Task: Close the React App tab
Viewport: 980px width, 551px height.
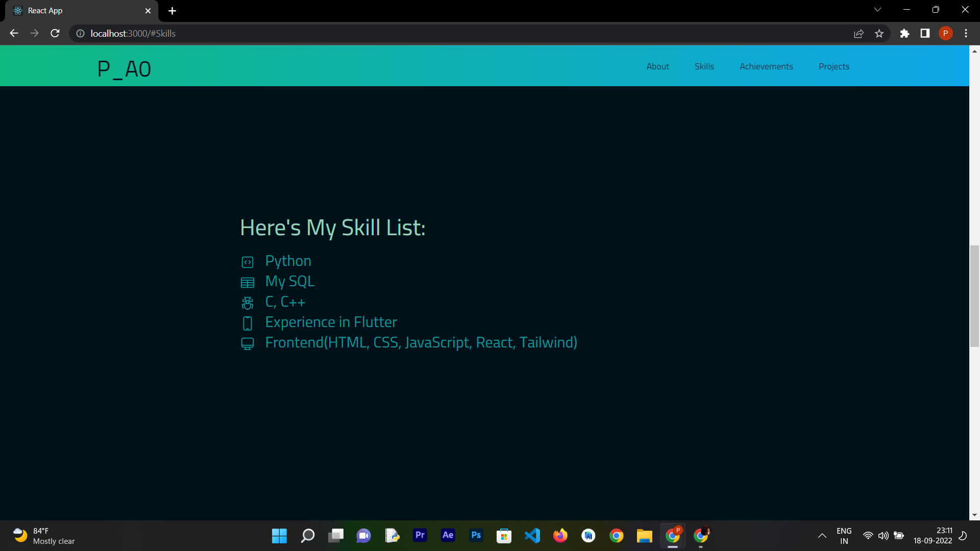Action: point(148,11)
